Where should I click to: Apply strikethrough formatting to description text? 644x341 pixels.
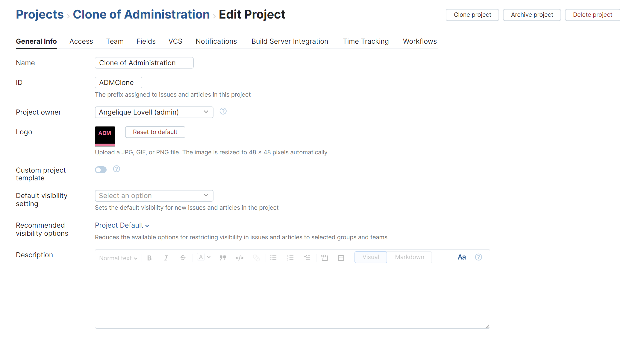point(183,258)
